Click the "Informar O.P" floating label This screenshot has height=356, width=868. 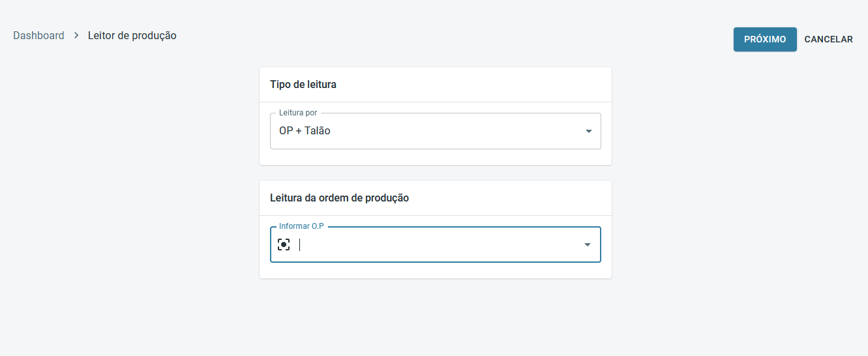click(x=301, y=226)
